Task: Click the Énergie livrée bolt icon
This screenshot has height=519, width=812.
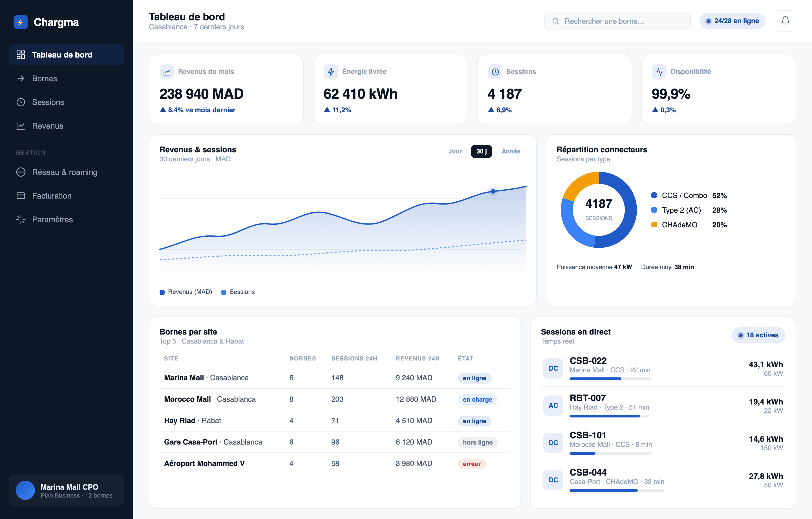Action: (331, 72)
